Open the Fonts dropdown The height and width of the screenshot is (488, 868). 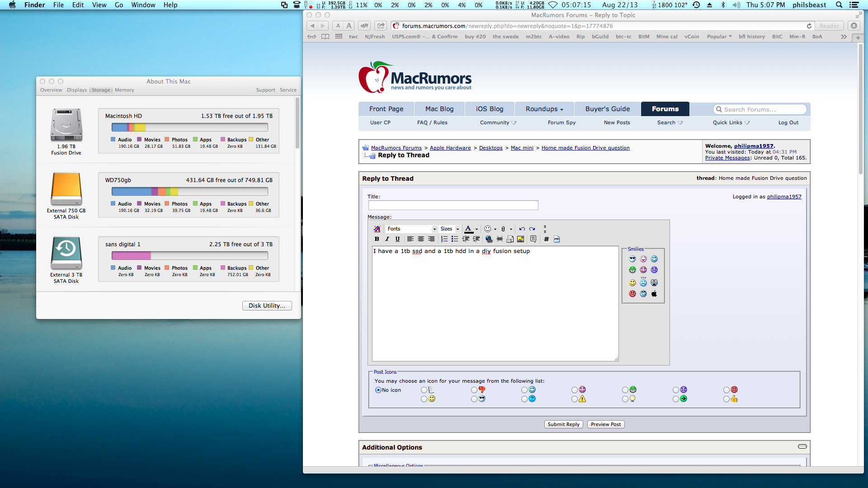tap(411, 229)
